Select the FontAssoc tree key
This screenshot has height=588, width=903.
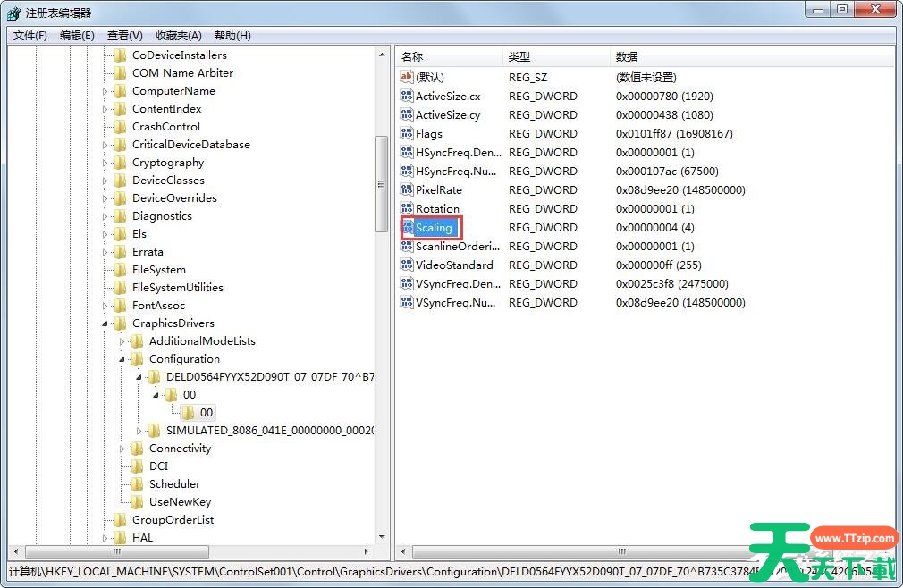point(158,305)
